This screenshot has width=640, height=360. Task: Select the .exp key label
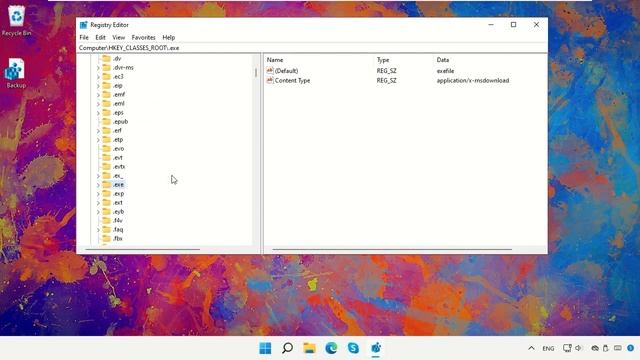118,193
